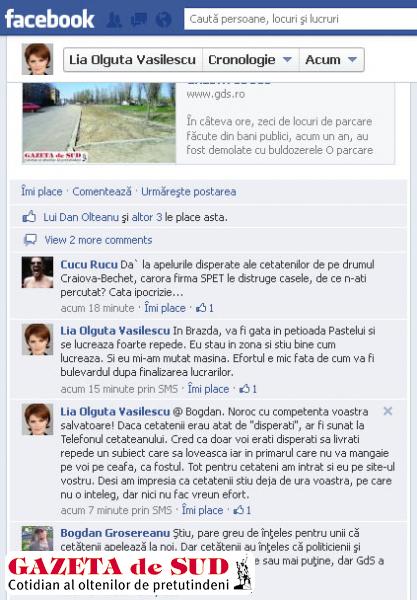The image size is (417, 600).
Task: Open the friend requests icon
Action: pos(114,19)
